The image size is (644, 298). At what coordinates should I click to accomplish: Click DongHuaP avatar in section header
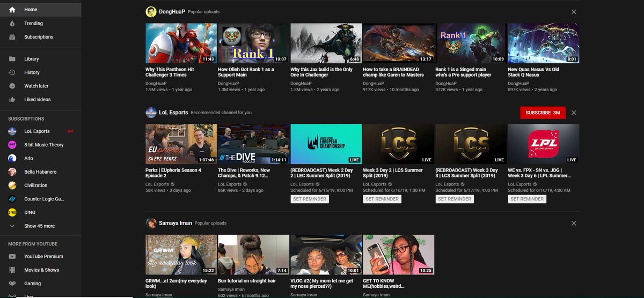pyautogui.click(x=151, y=12)
